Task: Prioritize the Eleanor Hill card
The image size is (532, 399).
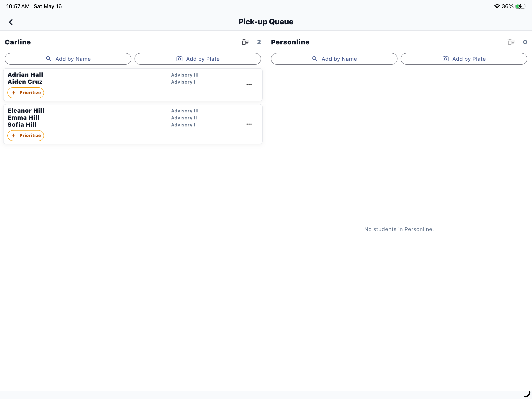Action: pyautogui.click(x=26, y=135)
